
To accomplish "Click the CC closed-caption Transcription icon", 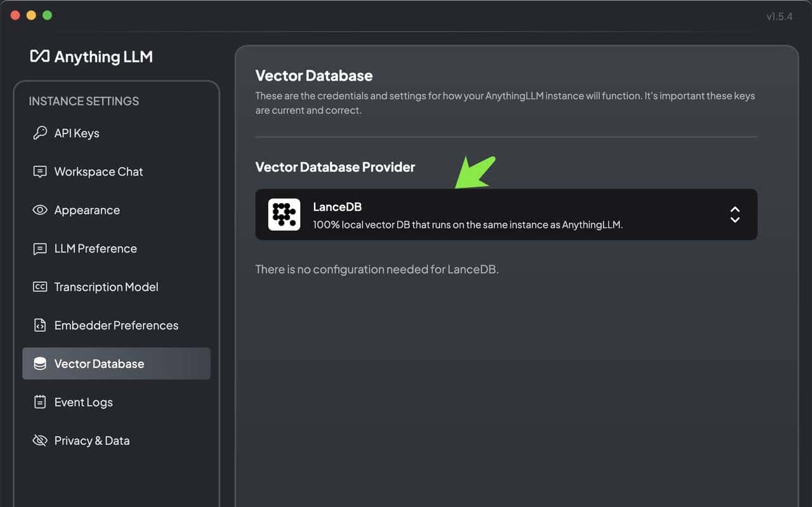I will click(40, 287).
